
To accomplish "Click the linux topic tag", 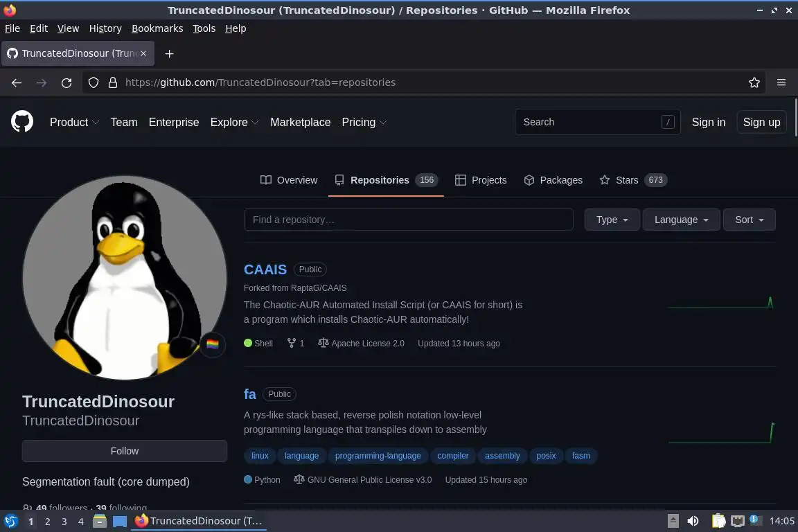I will coord(260,456).
